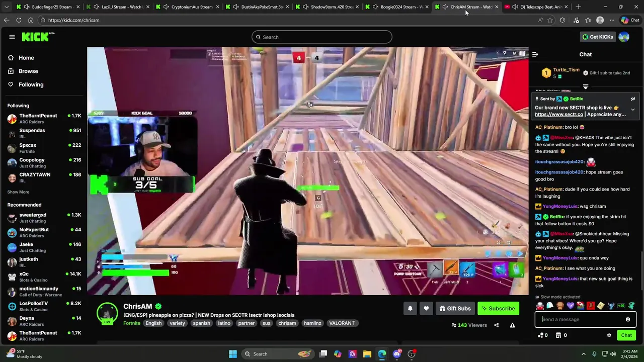Switch to CryptoniumAus Stream tab
Viewport: 644px width, 362px height.
coord(188,7)
